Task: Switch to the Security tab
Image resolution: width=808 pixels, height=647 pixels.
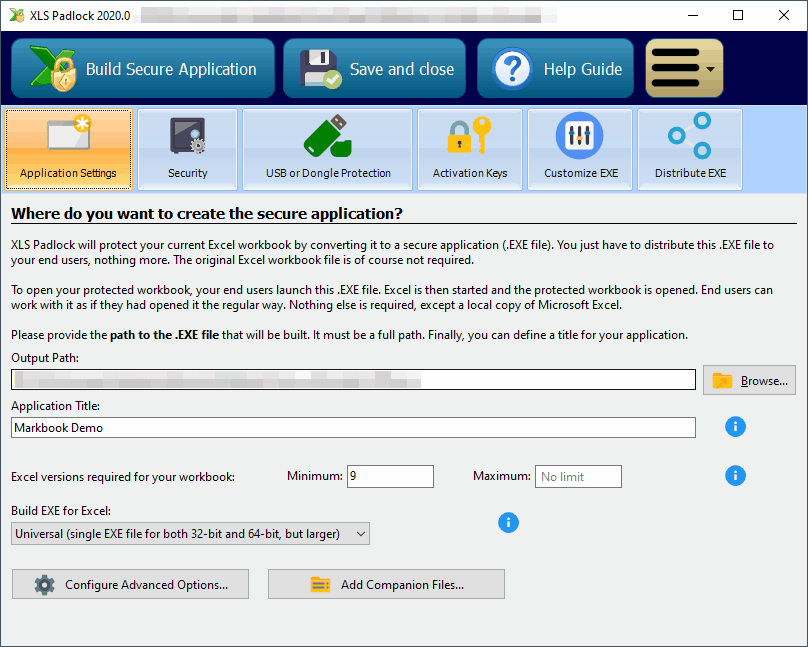Action: [187, 150]
